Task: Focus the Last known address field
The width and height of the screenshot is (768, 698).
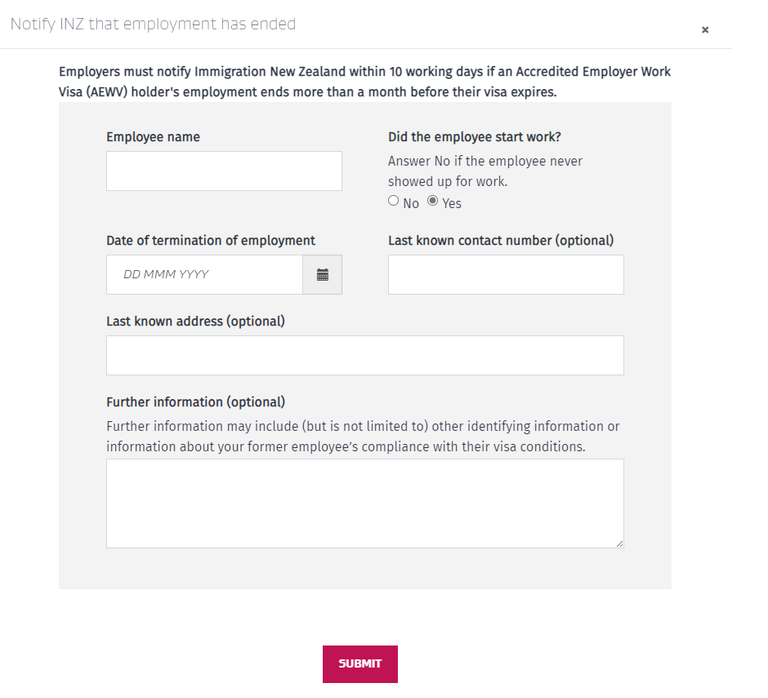Action: tap(365, 356)
